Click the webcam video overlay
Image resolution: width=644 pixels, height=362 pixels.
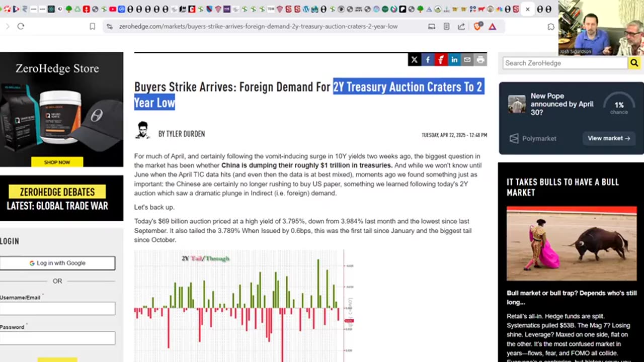tap(601, 28)
